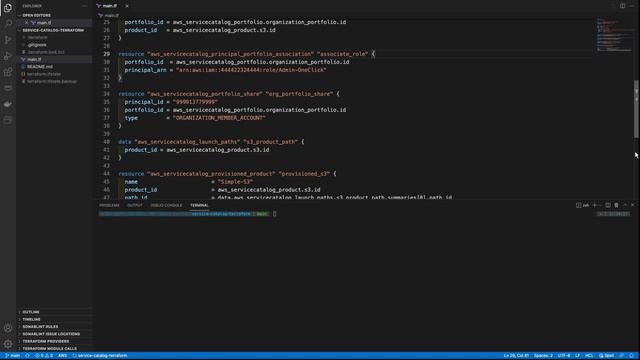Open the Extensions view
The width and height of the screenshot is (640, 360).
click(8, 72)
